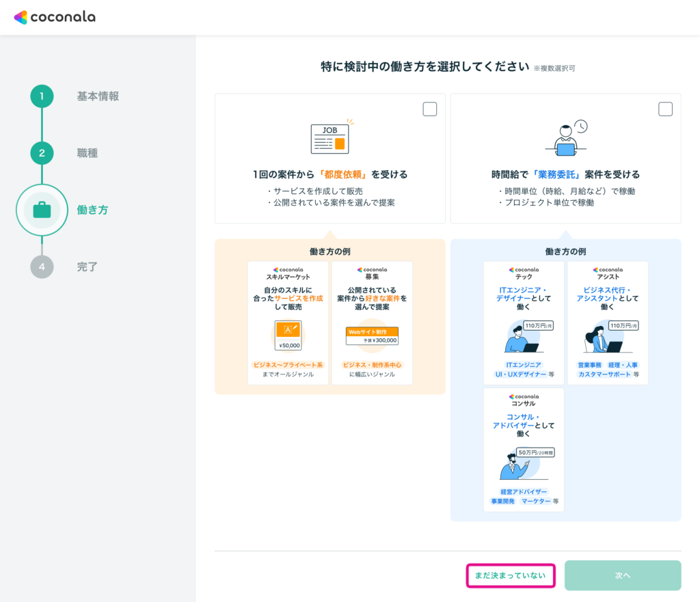Select the coconala テック example card

[x=524, y=323]
